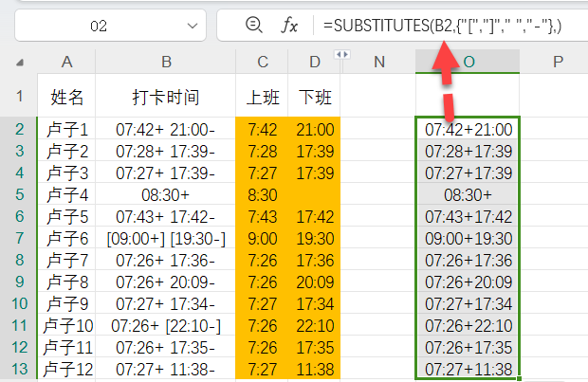This screenshot has width=588, height=382.
Task: Select row 1 header
Action: click(20, 96)
